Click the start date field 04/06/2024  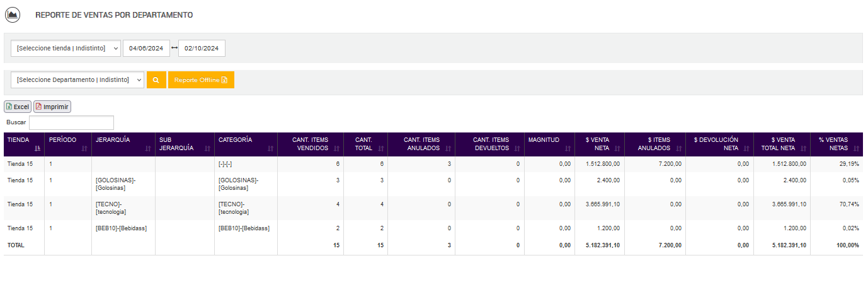146,49
